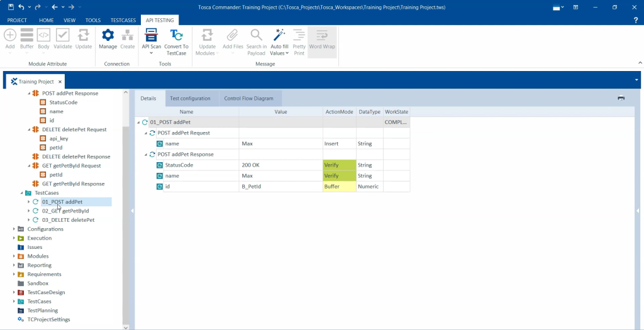
Task: Click the navigate back arrow
Action: pyautogui.click(x=55, y=7)
